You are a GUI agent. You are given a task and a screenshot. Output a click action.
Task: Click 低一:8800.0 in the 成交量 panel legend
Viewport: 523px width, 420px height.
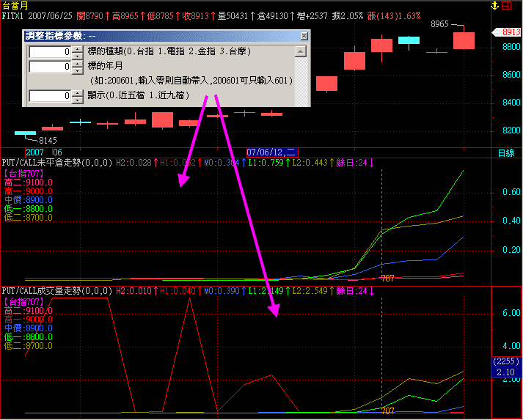point(29,337)
